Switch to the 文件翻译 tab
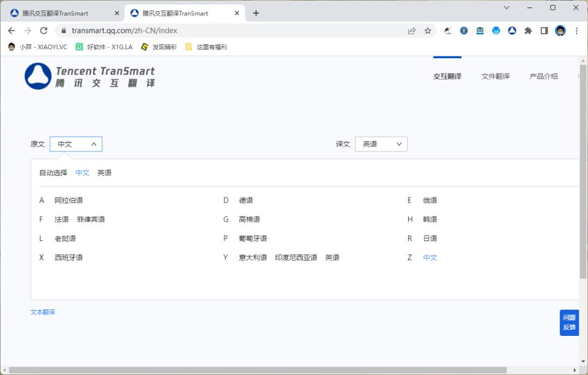This screenshot has width=588, height=375. click(x=495, y=76)
